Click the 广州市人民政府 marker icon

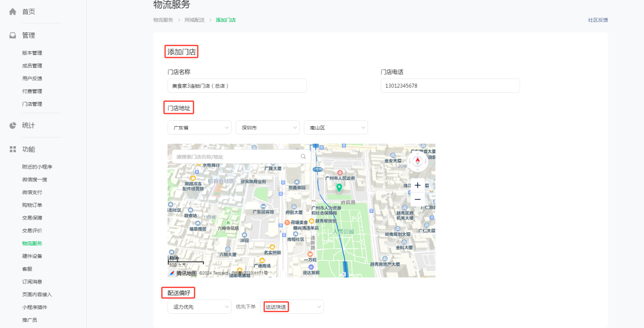coord(340,173)
